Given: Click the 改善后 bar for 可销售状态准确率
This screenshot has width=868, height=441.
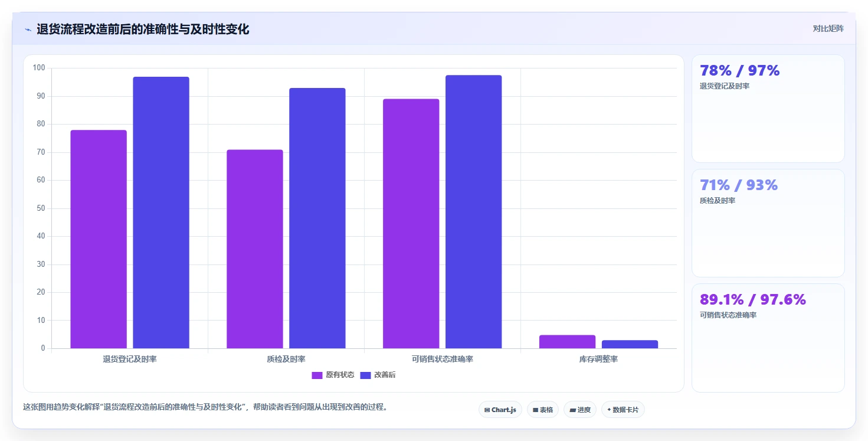Looking at the screenshot, I should (x=474, y=211).
